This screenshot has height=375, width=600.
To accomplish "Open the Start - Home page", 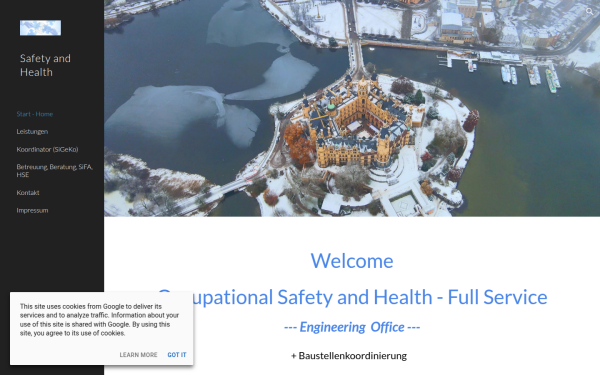I will click(34, 114).
